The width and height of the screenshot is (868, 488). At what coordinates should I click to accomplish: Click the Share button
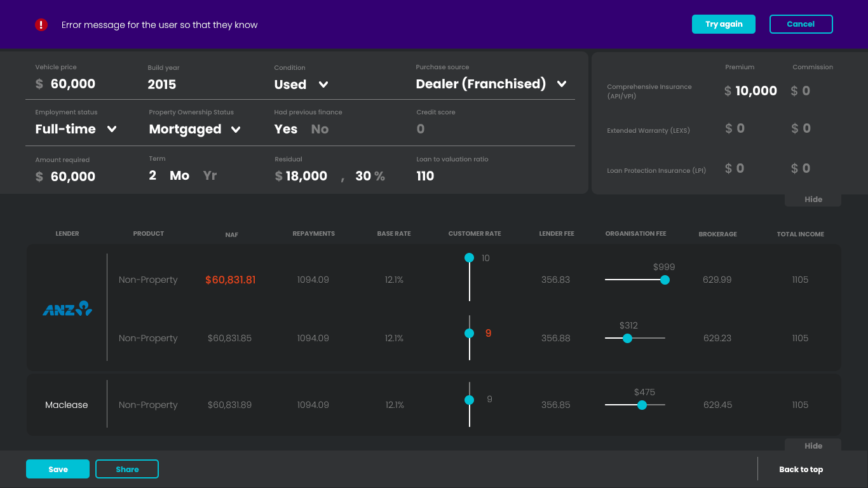click(127, 469)
